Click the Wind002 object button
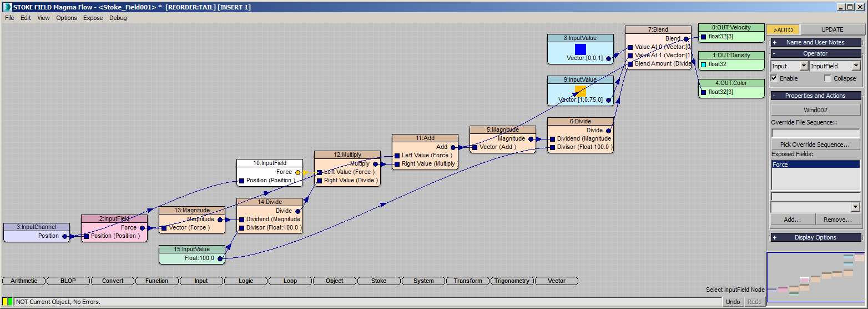 816,110
